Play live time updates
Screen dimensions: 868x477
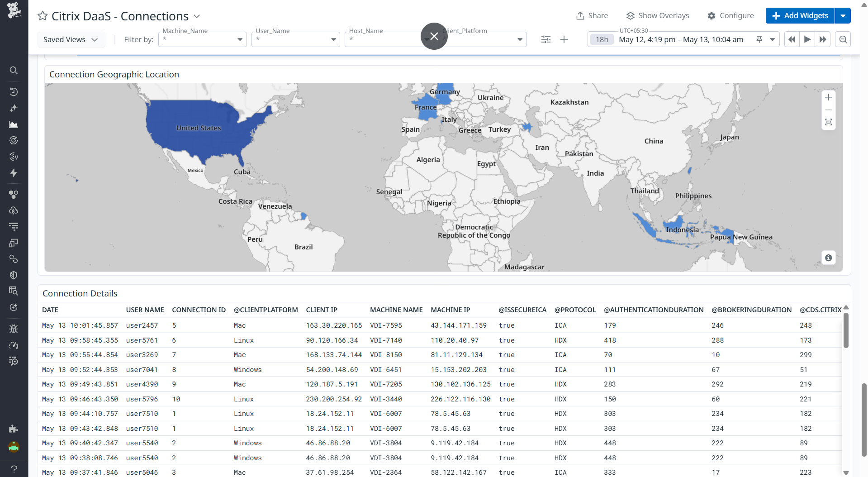point(807,39)
